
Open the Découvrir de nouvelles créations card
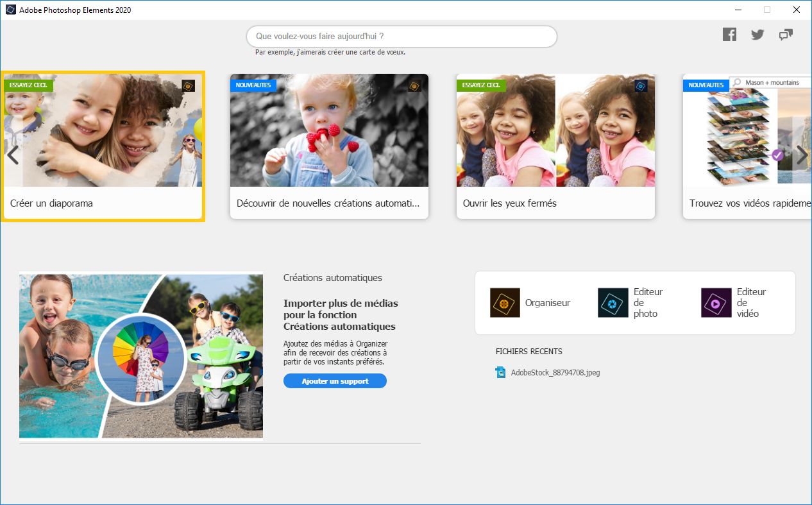(329, 146)
